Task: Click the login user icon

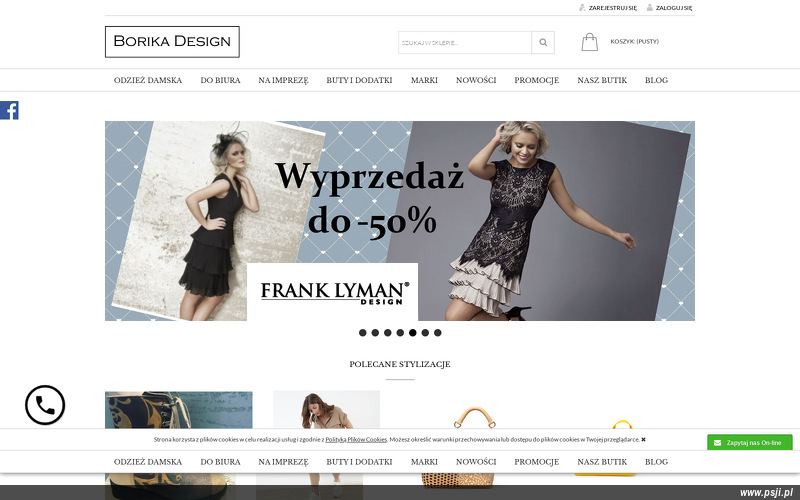Action: coord(649,8)
